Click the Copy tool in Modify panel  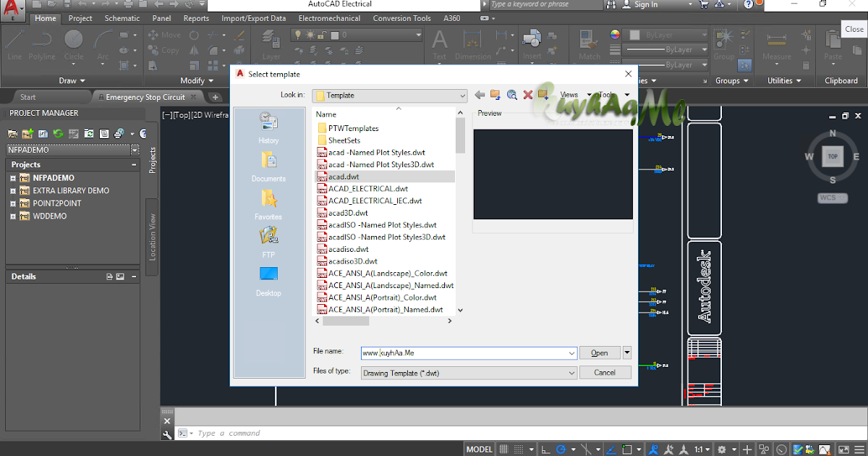163,51
